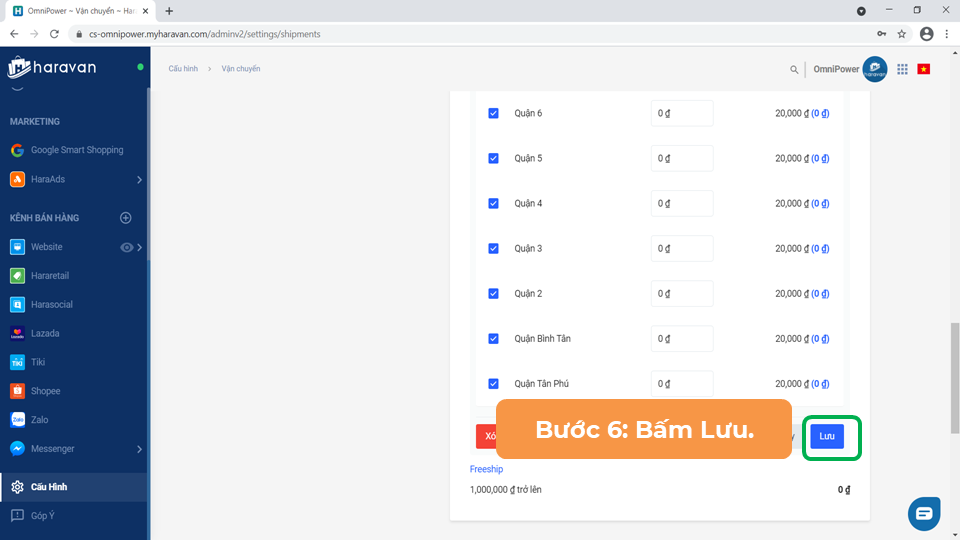This screenshot has width=960, height=540.
Task: Uncheck Quận 3 checkbox
Action: point(493,249)
